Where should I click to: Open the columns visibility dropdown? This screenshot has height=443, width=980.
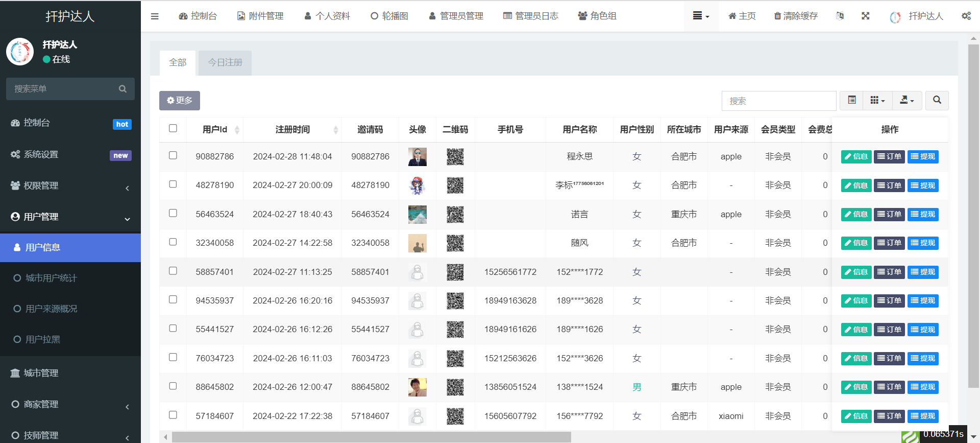point(877,100)
